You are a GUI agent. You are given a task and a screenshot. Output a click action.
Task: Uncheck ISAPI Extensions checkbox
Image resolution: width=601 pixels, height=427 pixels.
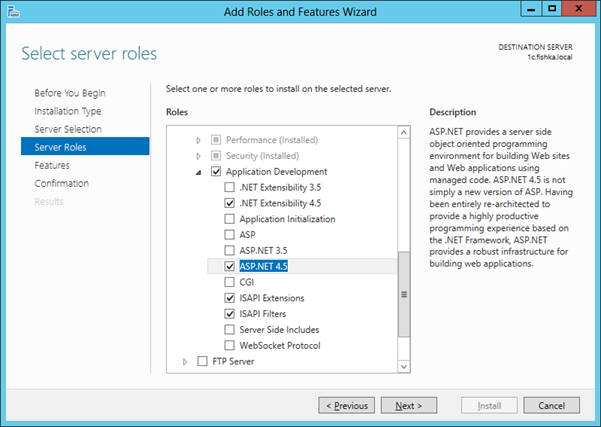[229, 298]
